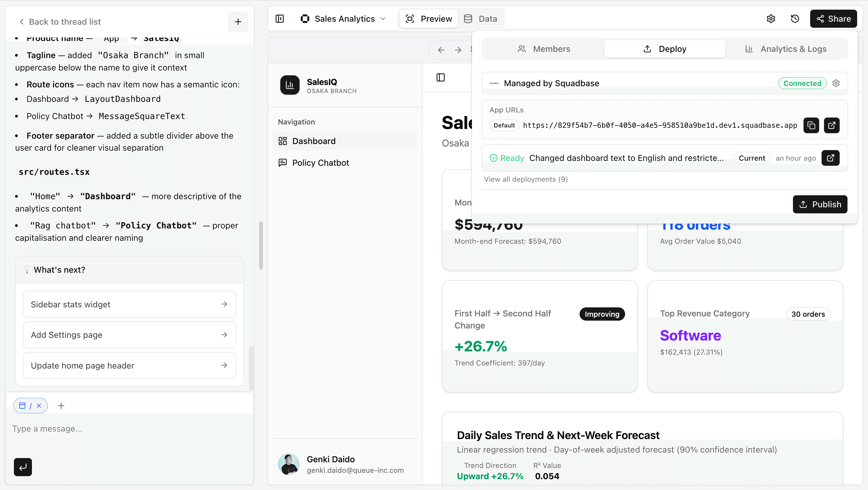Expand the Add Settings page suggestion
Viewport: 868px width, 490px height.
click(x=129, y=335)
